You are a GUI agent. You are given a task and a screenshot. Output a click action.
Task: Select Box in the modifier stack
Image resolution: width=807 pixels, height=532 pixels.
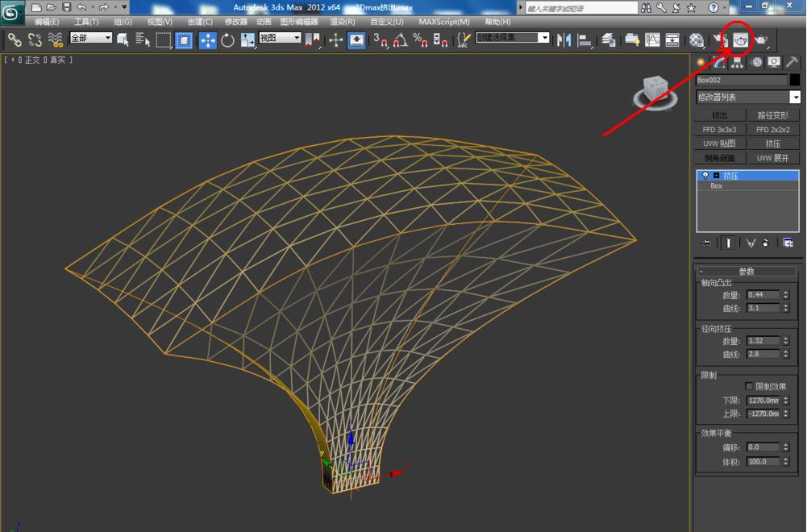coord(716,185)
